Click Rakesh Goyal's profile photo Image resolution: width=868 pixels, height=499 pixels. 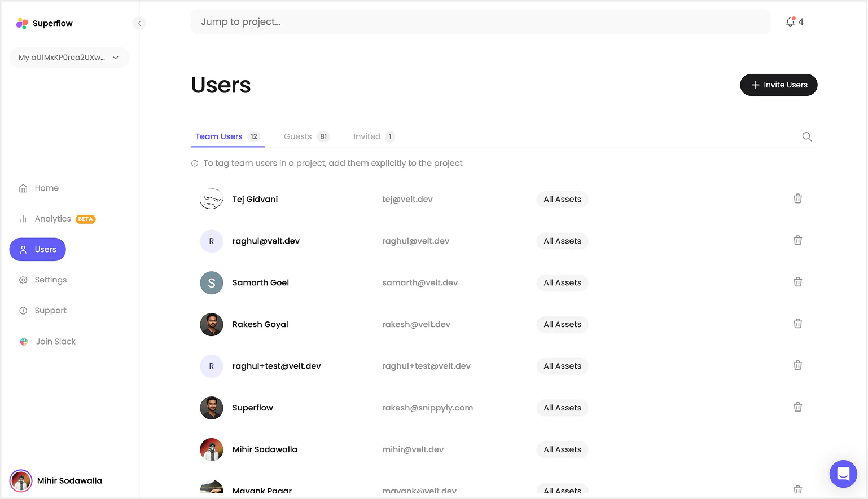212,324
